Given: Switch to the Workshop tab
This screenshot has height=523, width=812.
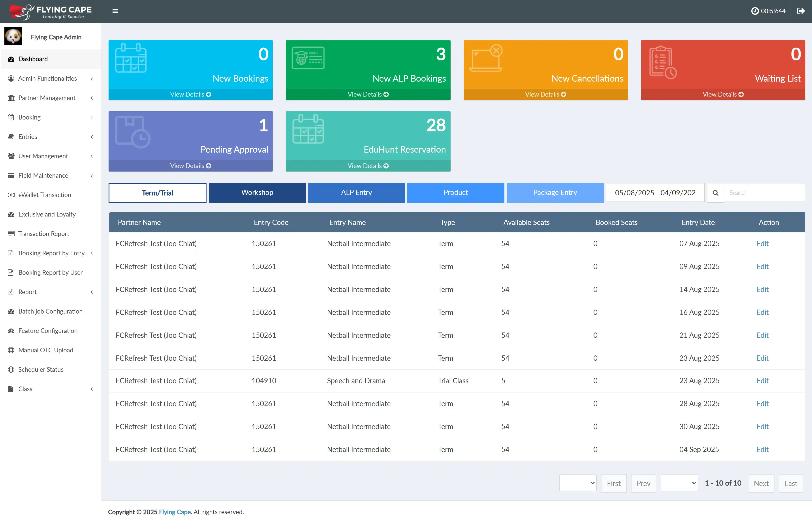Looking at the screenshot, I should point(257,192).
